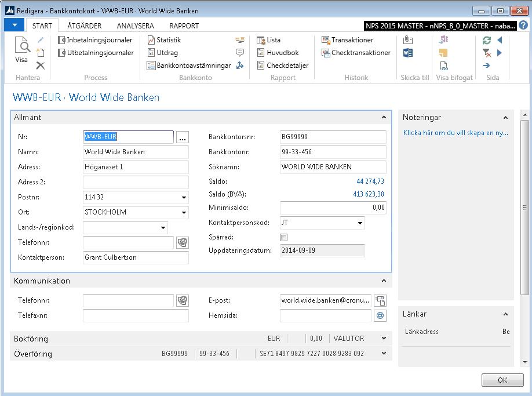Click the Saldo (BVA) value 413 623,38
This screenshot has width=532, height=396.
369,194
